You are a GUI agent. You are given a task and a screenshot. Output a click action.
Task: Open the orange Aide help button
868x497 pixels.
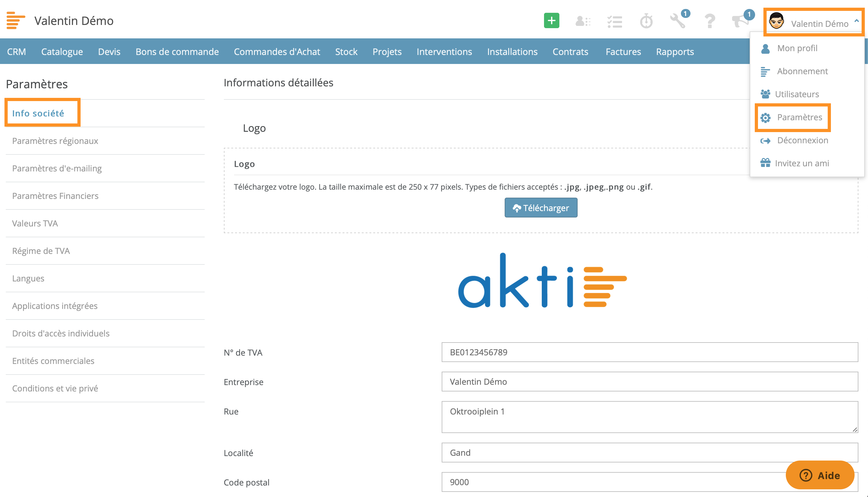(x=819, y=475)
